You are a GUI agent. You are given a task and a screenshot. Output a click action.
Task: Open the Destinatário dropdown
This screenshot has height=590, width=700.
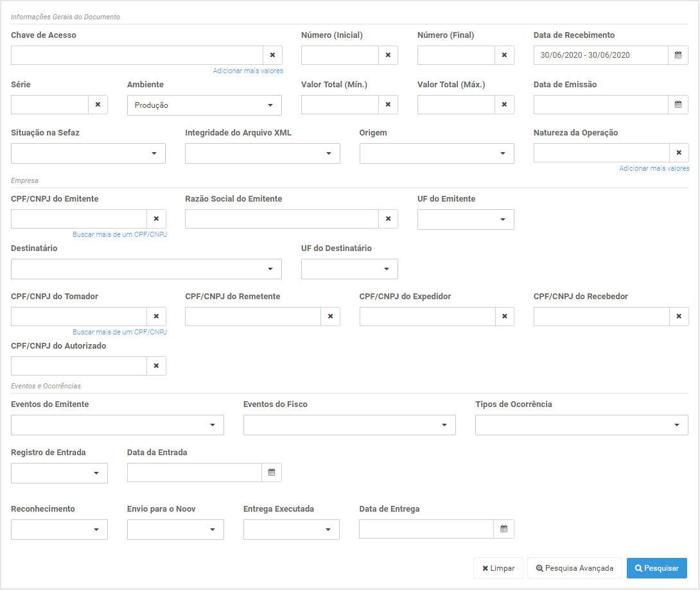(146, 269)
